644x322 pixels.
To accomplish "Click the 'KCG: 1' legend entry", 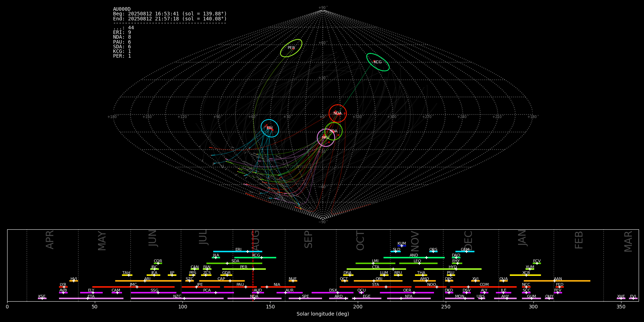I will point(122,52).
